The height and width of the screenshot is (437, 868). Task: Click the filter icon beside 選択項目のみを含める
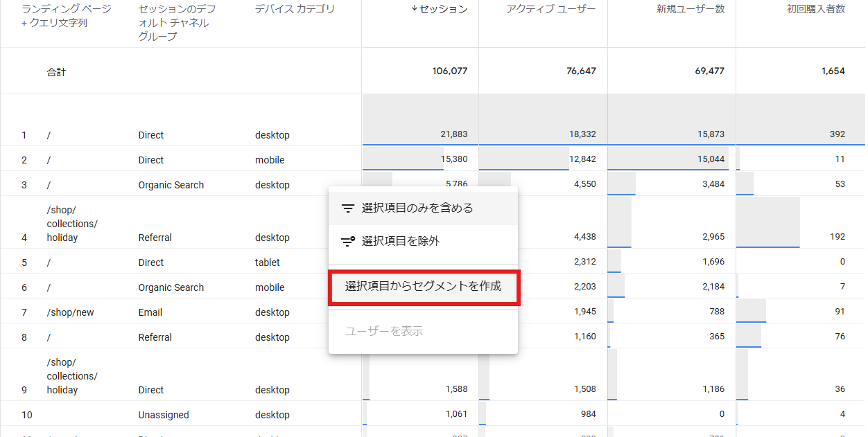tap(348, 208)
